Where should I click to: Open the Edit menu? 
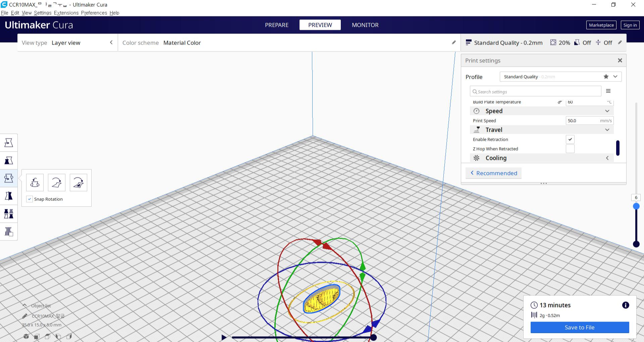click(15, 13)
